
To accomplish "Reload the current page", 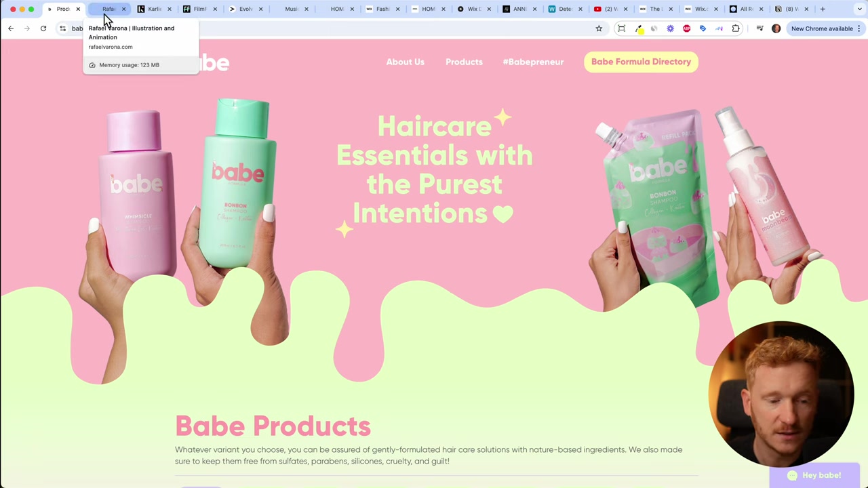I will (43, 28).
